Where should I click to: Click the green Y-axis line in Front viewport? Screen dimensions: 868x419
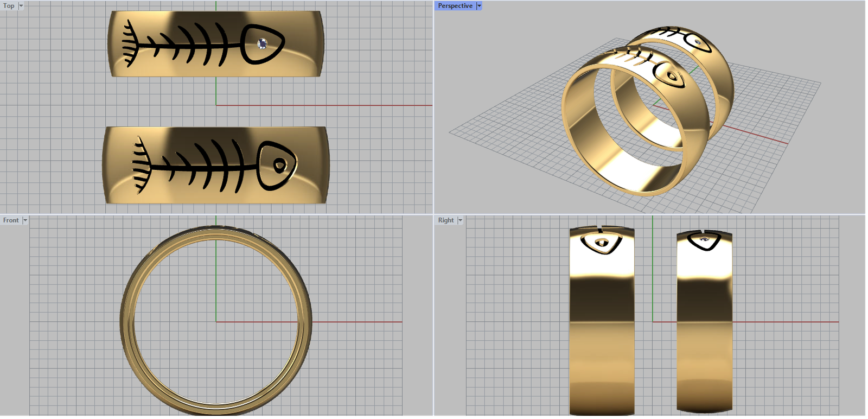pyautogui.click(x=216, y=282)
